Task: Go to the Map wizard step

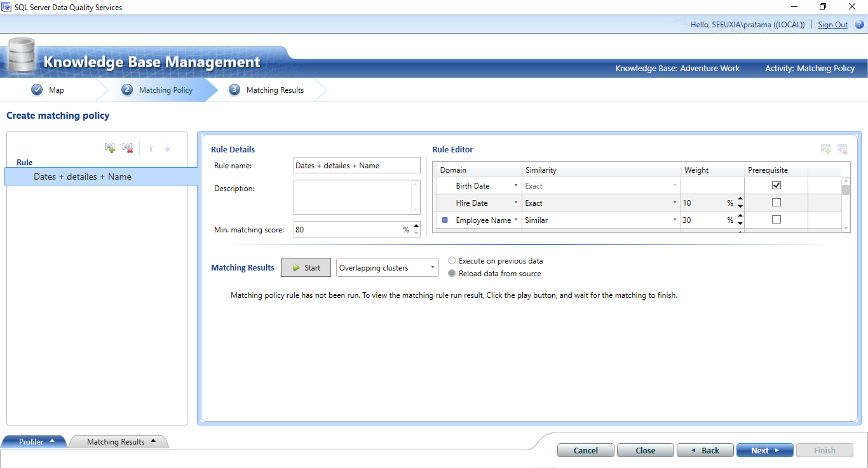Action: pos(48,90)
